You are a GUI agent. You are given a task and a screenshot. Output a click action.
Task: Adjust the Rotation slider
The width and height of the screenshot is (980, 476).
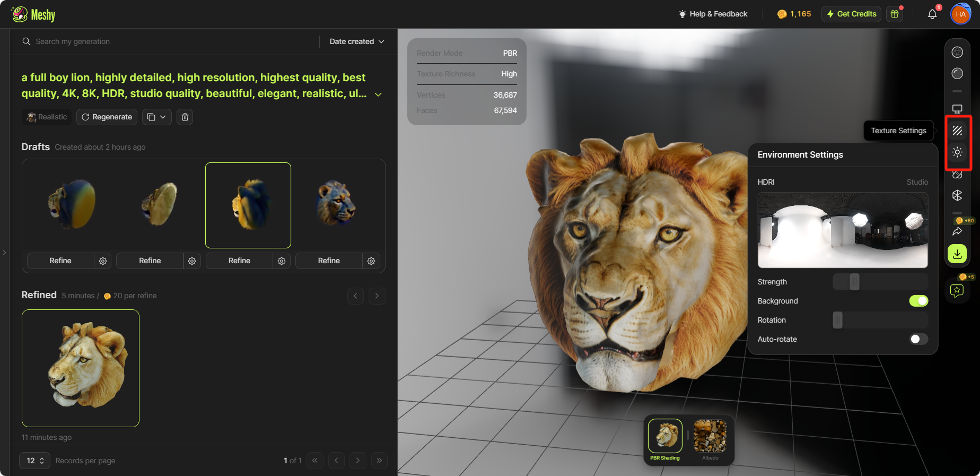click(x=880, y=320)
